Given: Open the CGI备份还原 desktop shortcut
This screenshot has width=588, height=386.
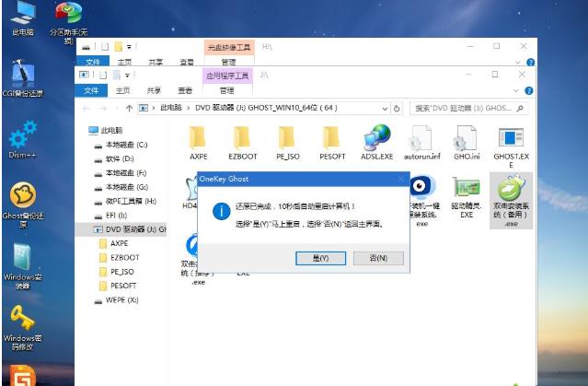Looking at the screenshot, I should pos(22,78).
